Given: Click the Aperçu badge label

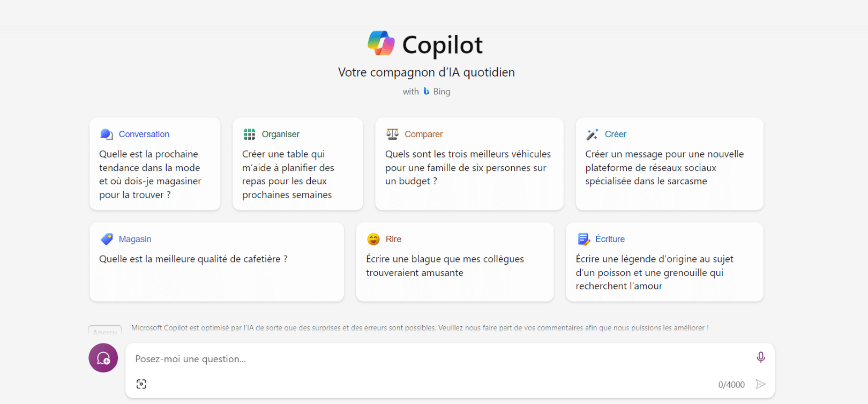Looking at the screenshot, I should point(105,331).
